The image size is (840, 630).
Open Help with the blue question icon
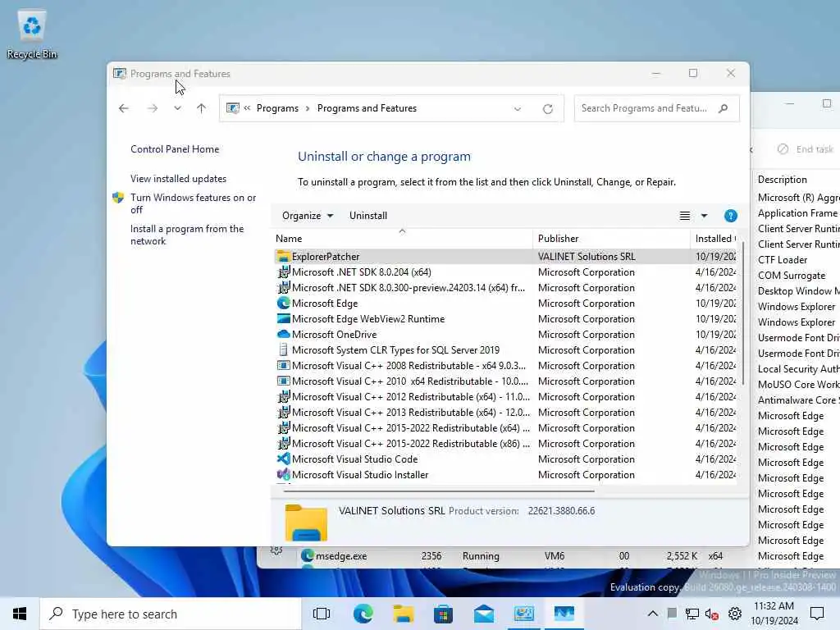click(730, 216)
